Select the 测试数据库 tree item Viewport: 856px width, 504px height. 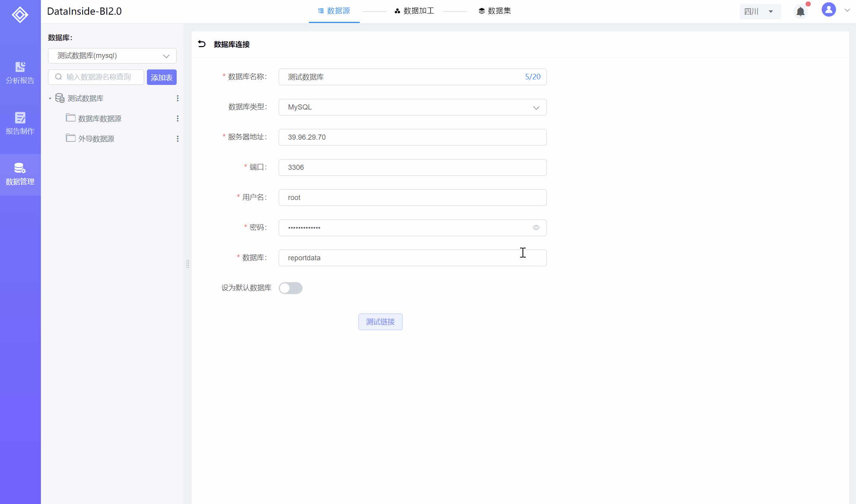(85, 98)
